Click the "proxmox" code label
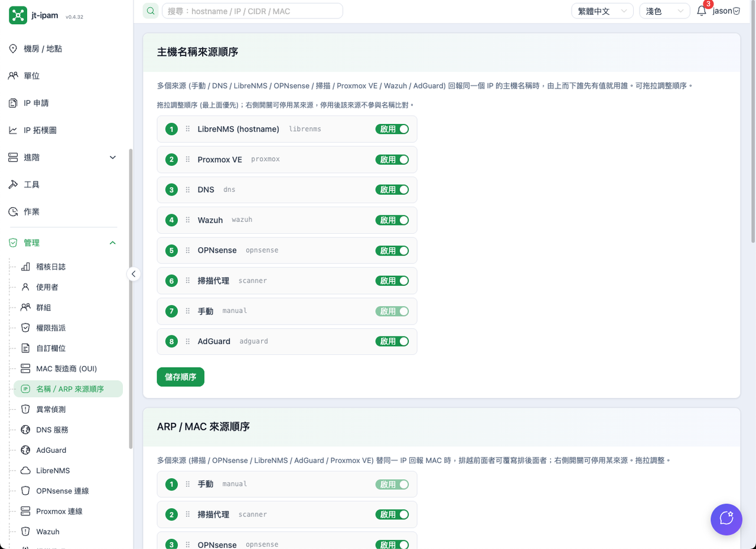The width and height of the screenshot is (756, 549). click(x=266, y=159)
